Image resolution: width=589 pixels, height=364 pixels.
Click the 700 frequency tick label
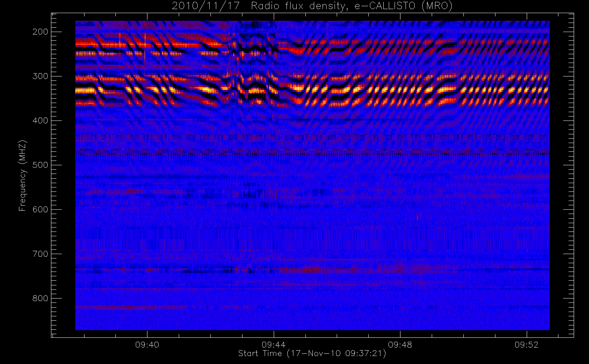point(40,254)
